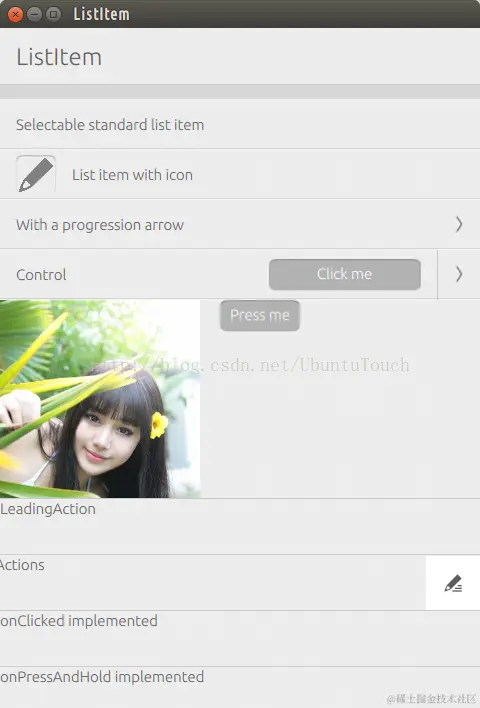Viewport: 480px width, 708px height.
Task: Click the Actions list item text
Action: 22,565
